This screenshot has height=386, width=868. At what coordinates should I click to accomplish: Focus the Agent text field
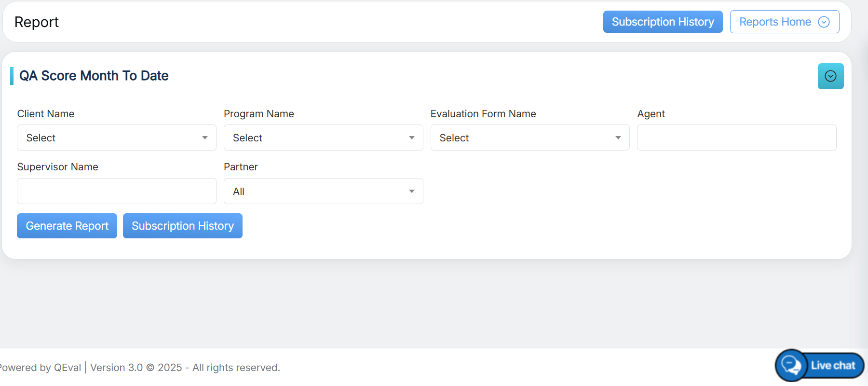point(736,138)
